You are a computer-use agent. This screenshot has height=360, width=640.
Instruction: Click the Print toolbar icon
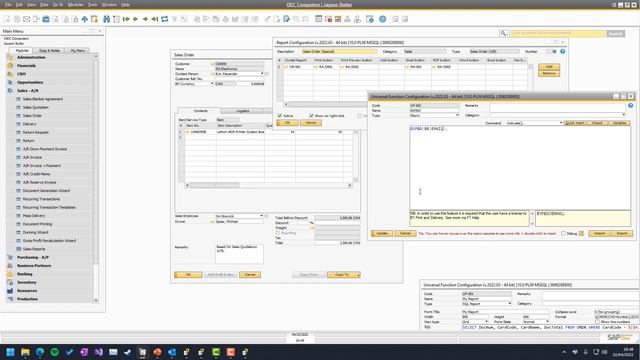point(17,19)
